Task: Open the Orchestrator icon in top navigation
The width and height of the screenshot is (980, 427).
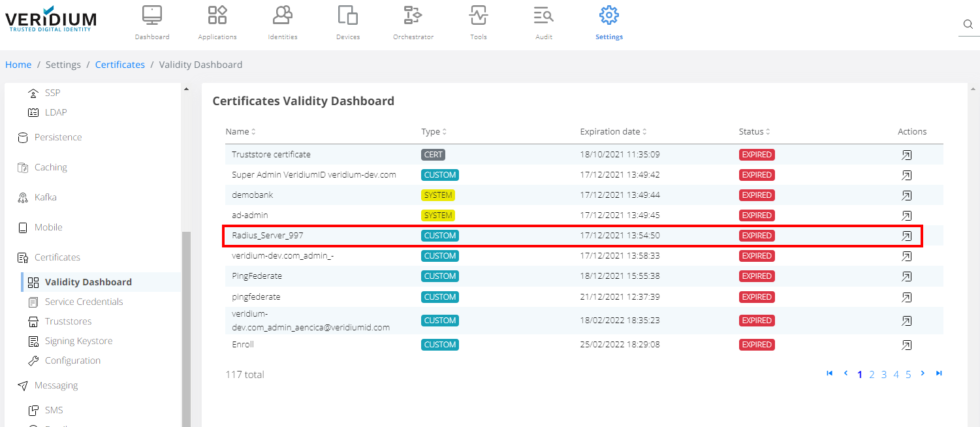Action: pos(413,15)
